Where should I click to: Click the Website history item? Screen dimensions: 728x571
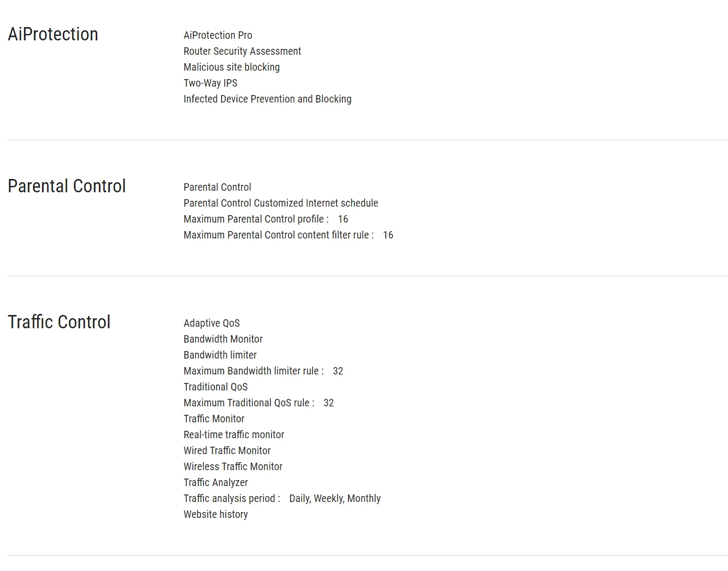coord(216,514)
